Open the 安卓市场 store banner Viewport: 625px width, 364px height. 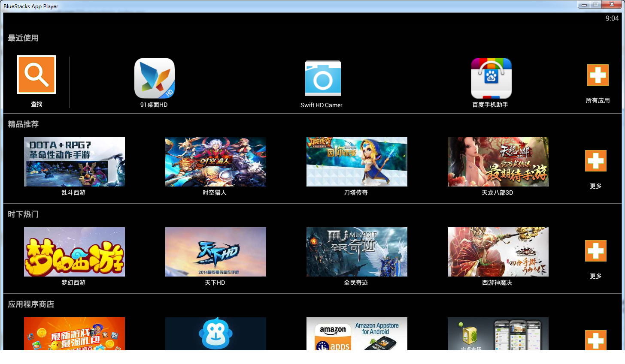[x=498, y=334]
